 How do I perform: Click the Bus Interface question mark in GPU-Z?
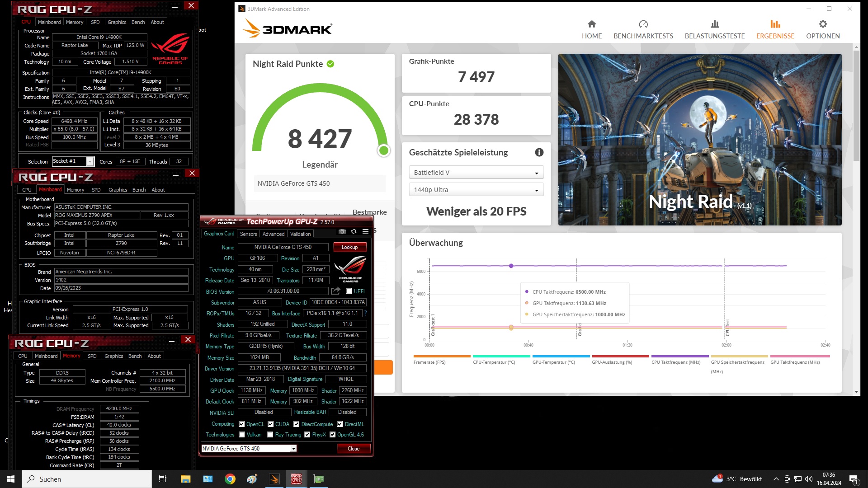click(365, 313)
